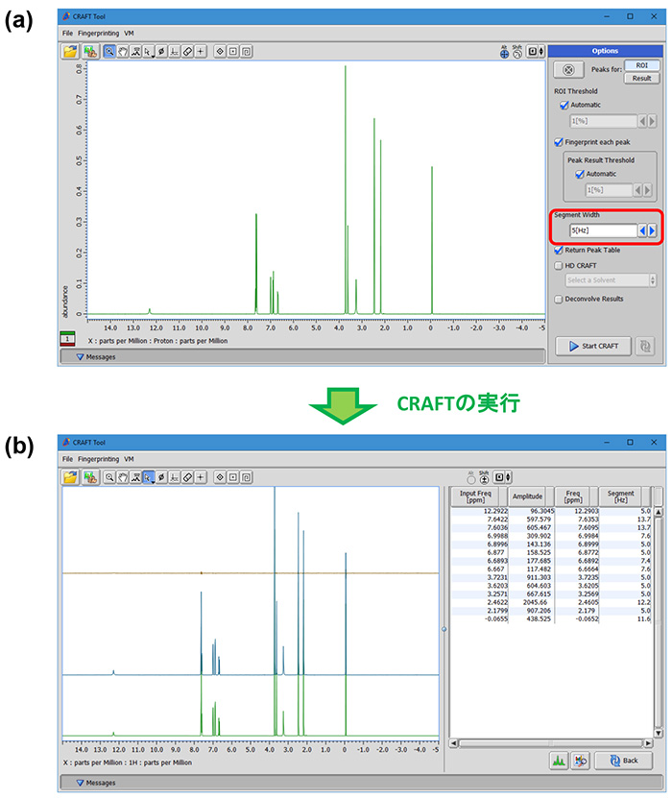Open File menu in top window (a)
Image resolution: width=672 pixels, height=798 pixels.
(x=67, y=33)
